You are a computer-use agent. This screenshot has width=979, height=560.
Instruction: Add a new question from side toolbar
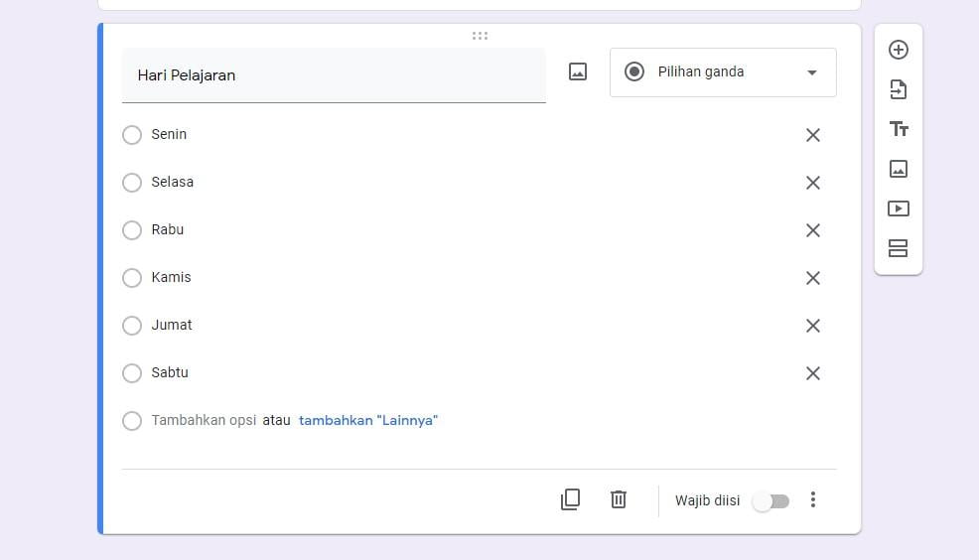tap(898, 50)
